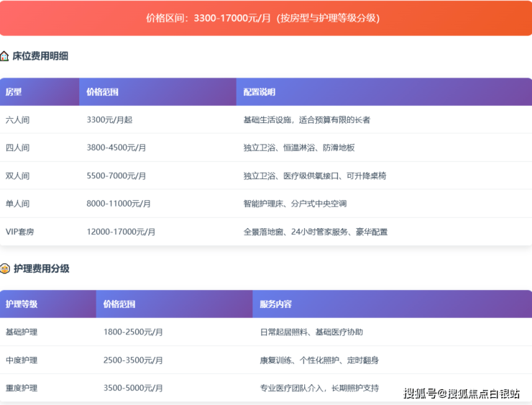The width and height of the screenshot is (532, 405).
Task: Select the 服务内容 column header
Action: (x=276, y=304)
